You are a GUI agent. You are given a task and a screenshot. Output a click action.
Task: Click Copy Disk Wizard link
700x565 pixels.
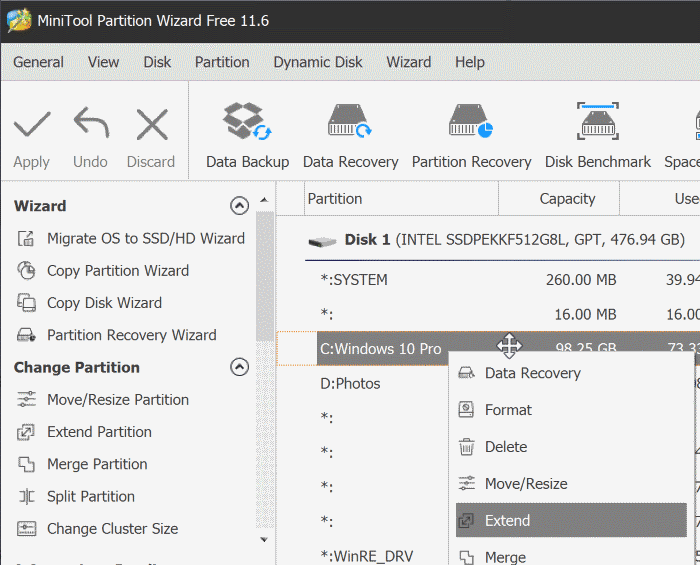coord(104,303)
